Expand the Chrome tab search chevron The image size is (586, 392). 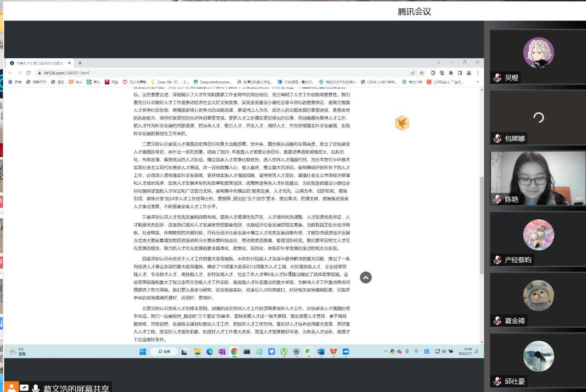tap(438, 62)
